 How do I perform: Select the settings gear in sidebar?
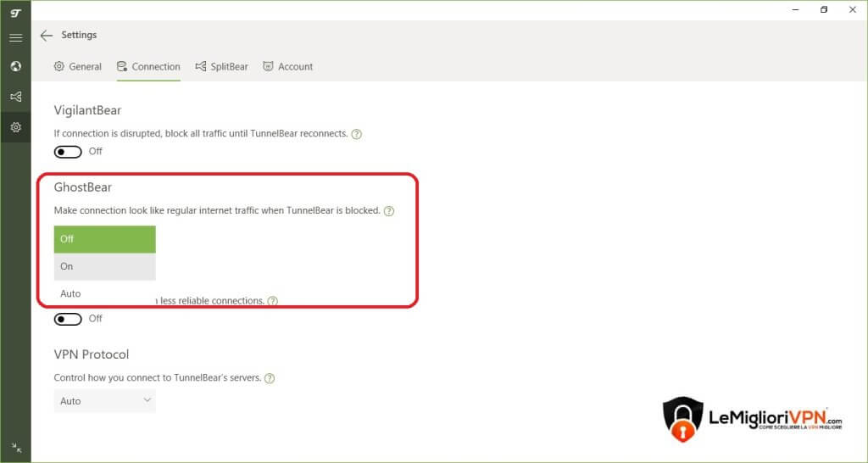[15, 127]
